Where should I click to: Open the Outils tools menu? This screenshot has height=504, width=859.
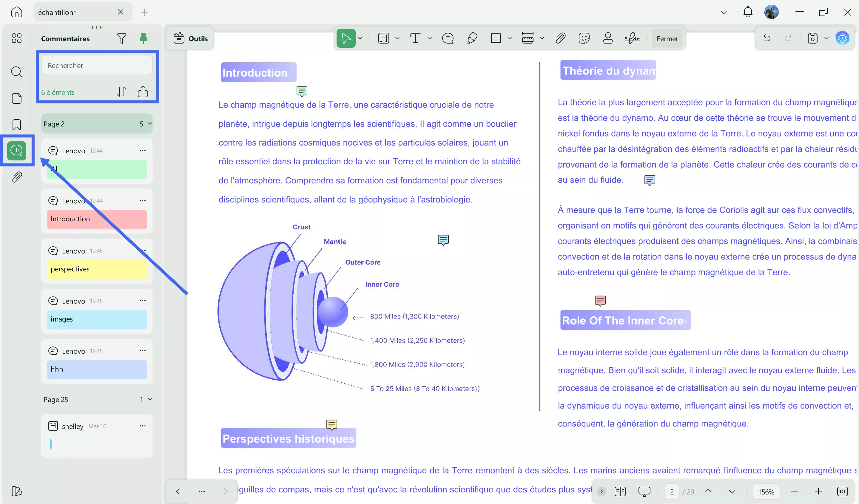191,38
